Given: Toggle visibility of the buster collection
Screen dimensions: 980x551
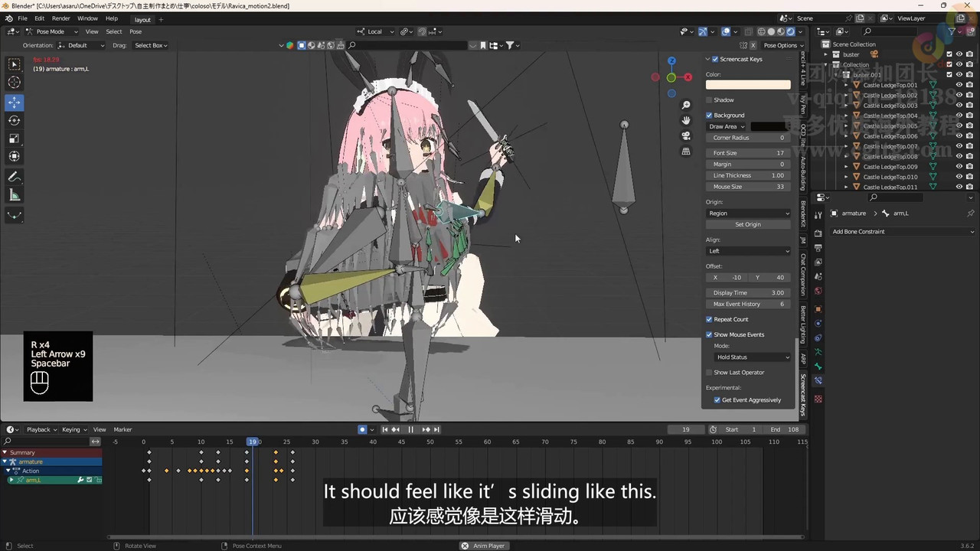Looking at the screenshot, I should point(959,54).
